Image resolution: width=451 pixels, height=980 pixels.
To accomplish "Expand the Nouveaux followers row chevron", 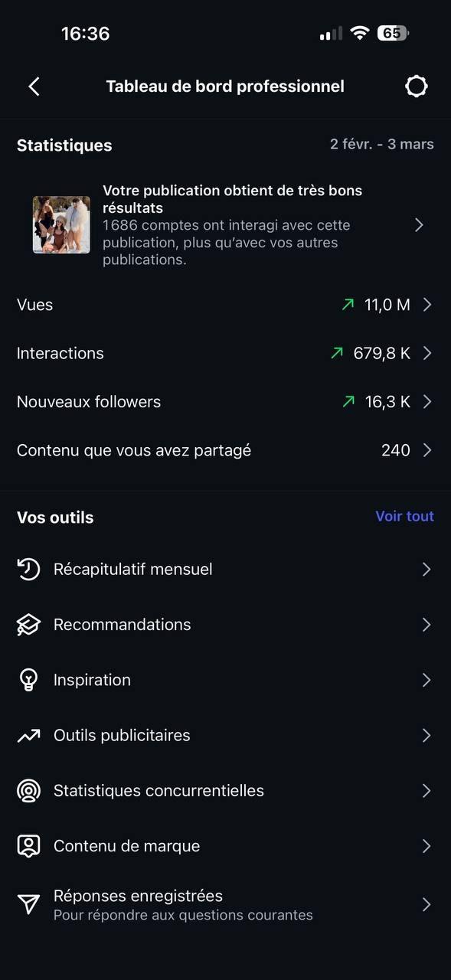I will 428,401.
